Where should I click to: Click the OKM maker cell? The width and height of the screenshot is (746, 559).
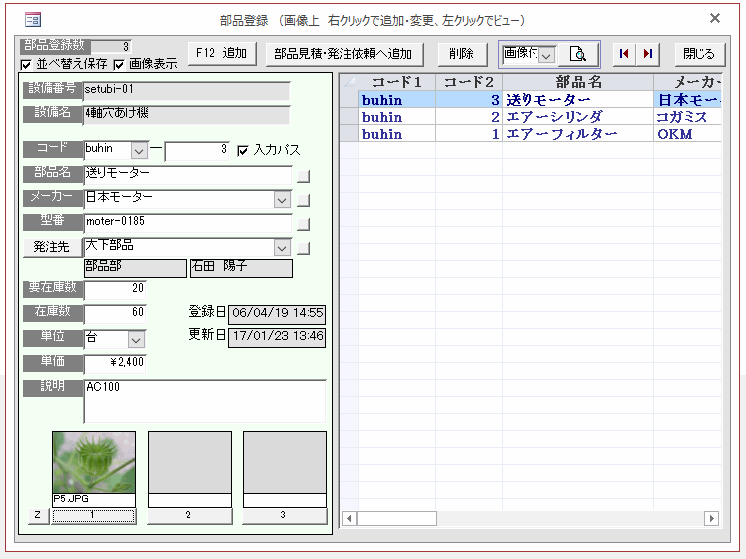(x=687, y=134)
